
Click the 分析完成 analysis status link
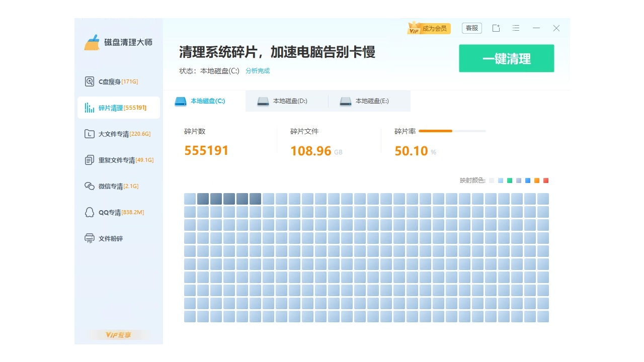point(257,70)
